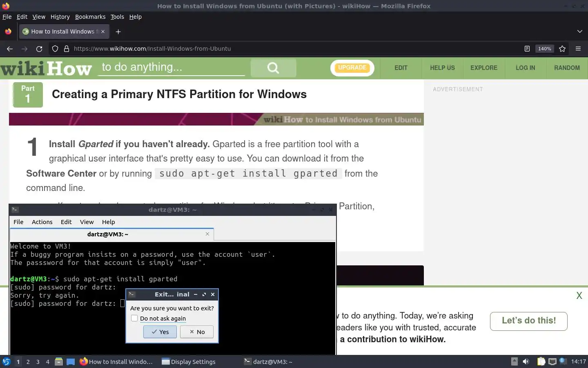The image size is (588, 368).
Task: Dismiss the donation banner with X
Action: click(x=579, y=296)
